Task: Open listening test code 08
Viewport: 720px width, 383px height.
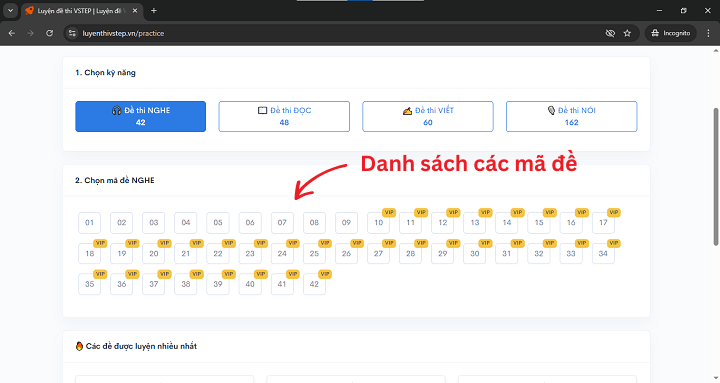Action: 315,223
